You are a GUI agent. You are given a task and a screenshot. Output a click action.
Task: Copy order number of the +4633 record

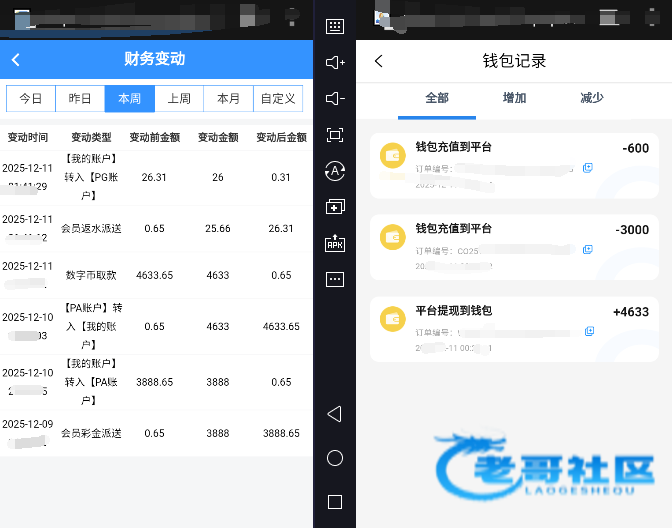[x=588, y=331]
